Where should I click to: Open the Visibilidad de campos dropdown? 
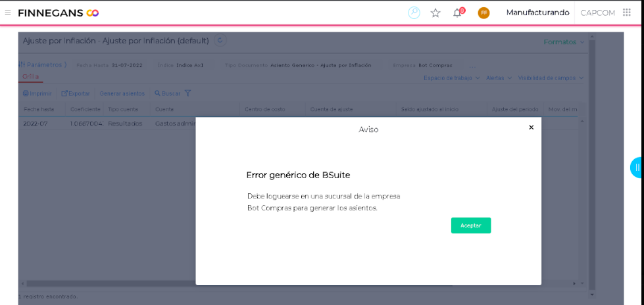[x=551, y=78]
